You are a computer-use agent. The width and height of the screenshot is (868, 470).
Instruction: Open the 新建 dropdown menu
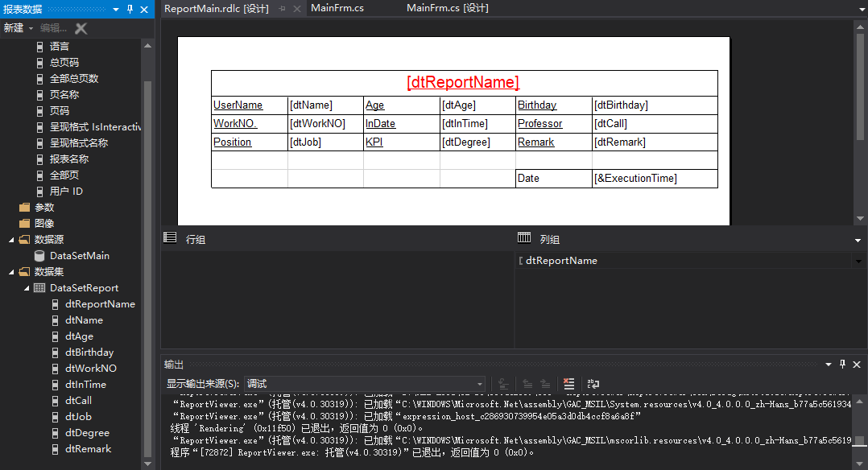(x=31, y=28)
